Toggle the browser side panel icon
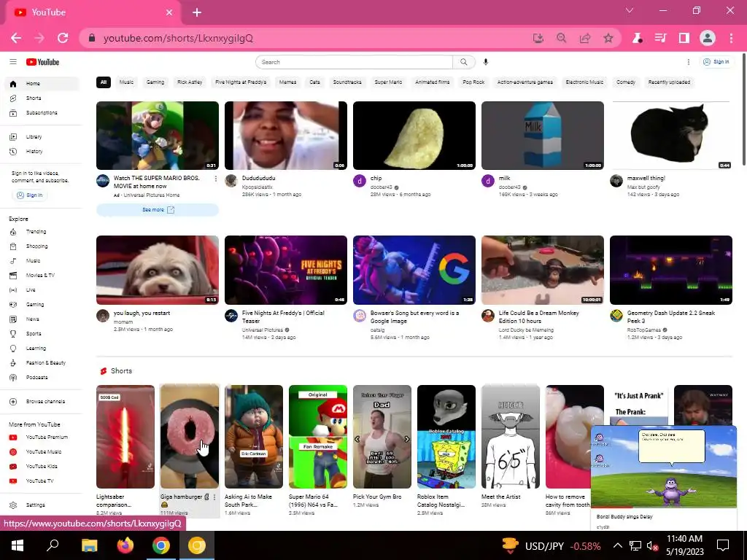The height and width of the screenshot is (560, 747). tap(684, 38)
